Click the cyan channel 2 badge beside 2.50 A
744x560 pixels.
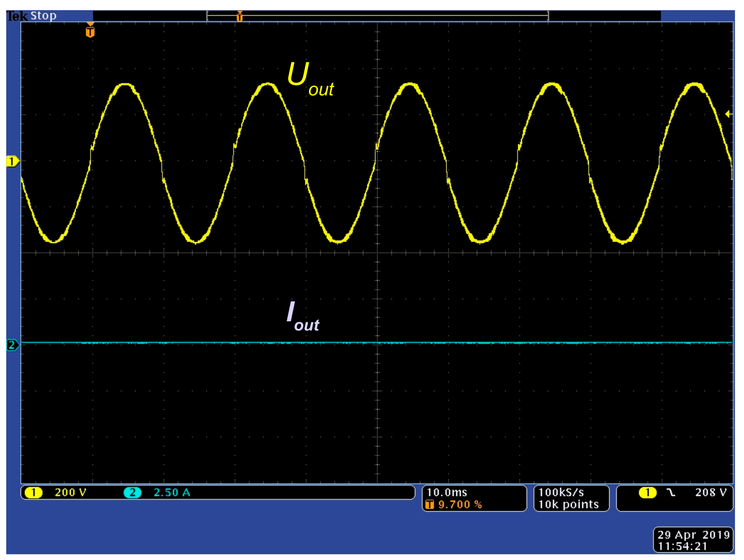click(132, 493)
